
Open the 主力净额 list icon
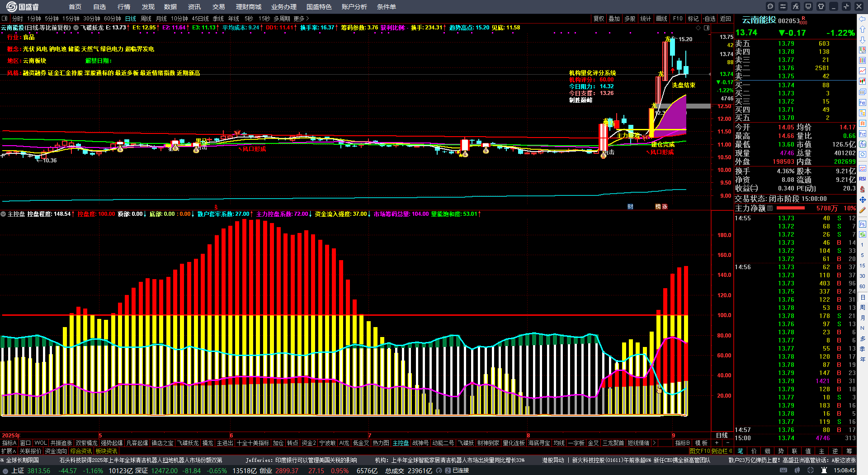tap(770, 208)
